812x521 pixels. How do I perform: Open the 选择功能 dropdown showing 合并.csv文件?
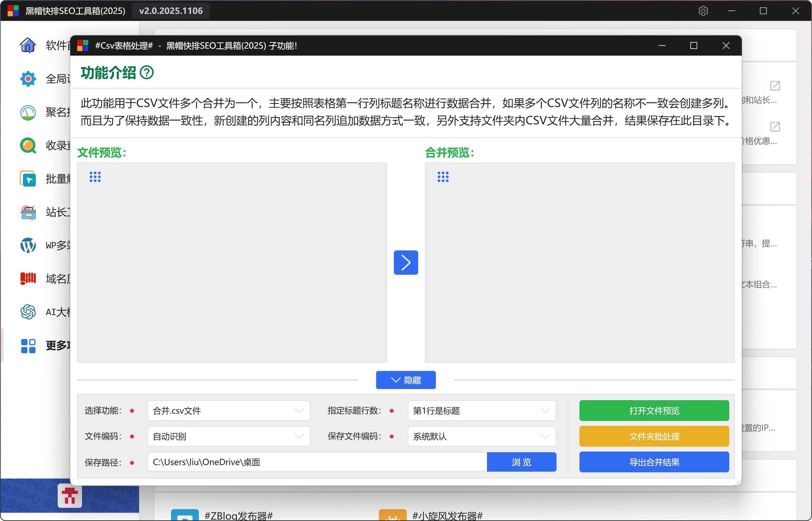point(228,411)
